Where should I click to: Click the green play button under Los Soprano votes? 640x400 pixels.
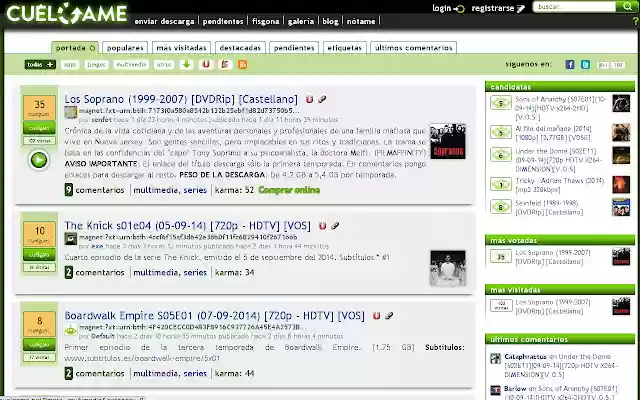pyautogui.click(x=39, y=160)
